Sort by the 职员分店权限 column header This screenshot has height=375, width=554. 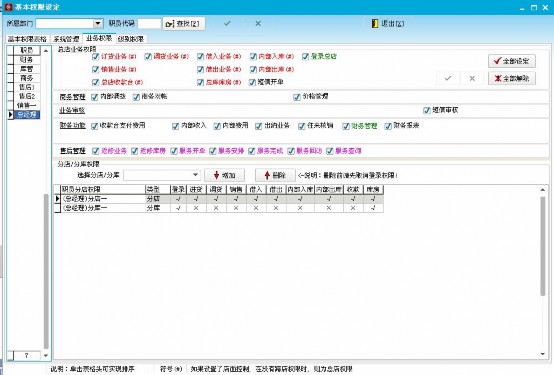point(102,189)
